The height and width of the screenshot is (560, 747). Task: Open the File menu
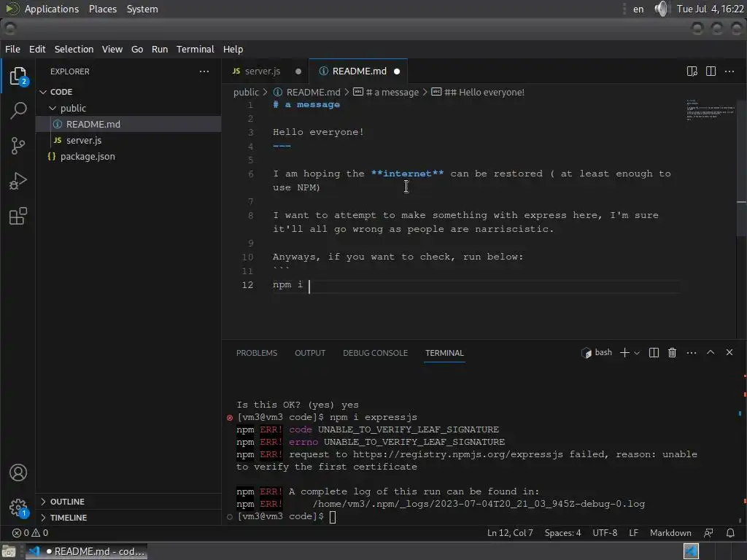click(12, 49)
